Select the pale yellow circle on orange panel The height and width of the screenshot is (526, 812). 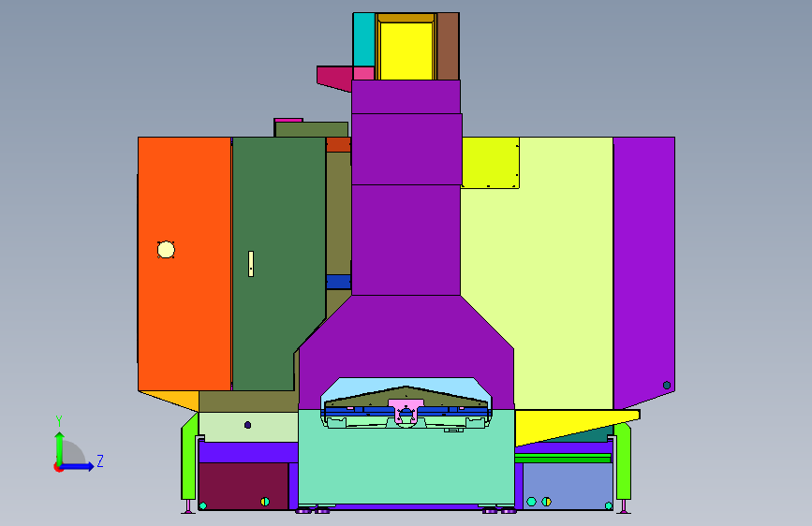pos(166,250)
